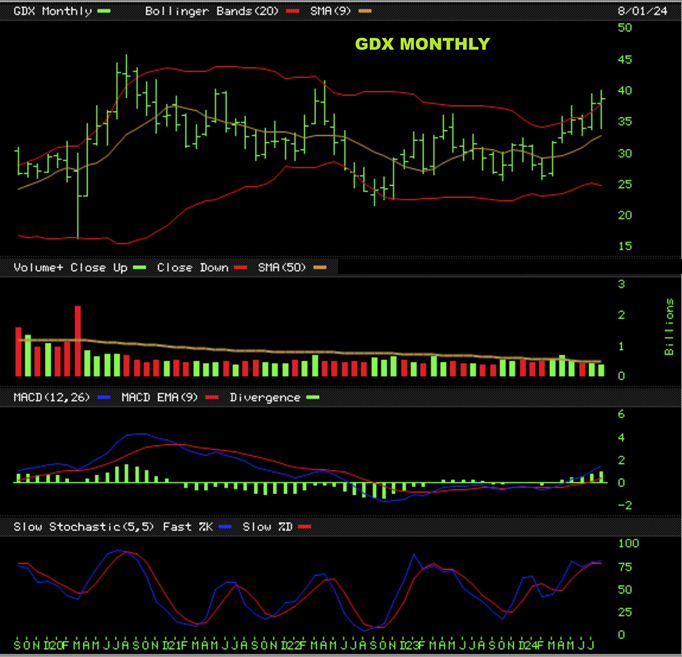Click MACD axis value -2
This screenshot has height=657, width=682.
[x=625, y=505]
